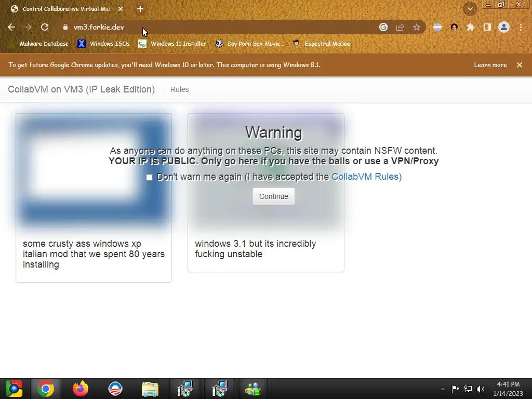Open the Action Center flag icon
532x399 pixels.
point(455,389)
